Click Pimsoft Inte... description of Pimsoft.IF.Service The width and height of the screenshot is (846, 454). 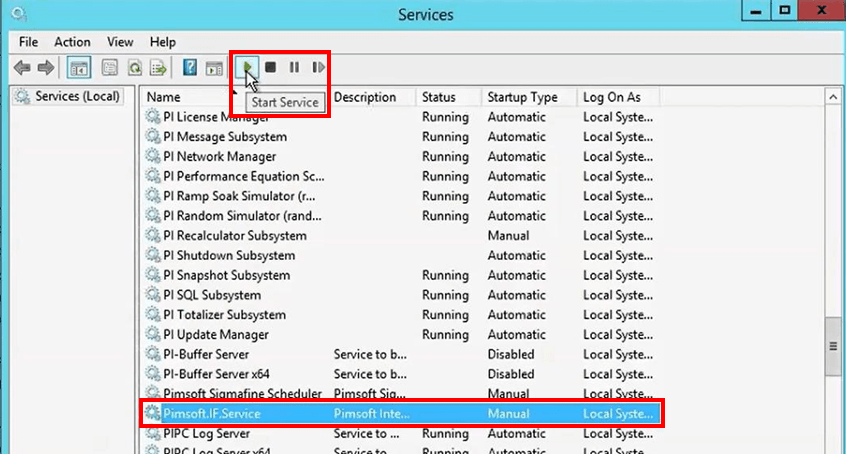click(371, 414)
